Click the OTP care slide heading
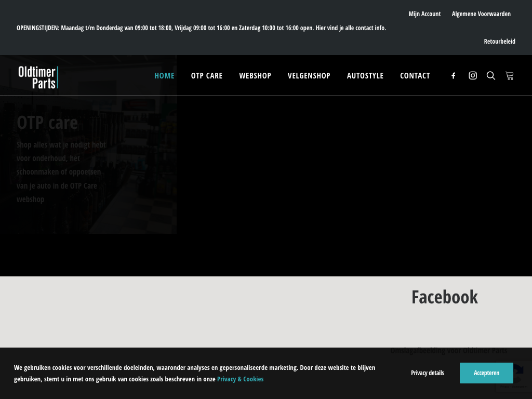 (47, 123)
